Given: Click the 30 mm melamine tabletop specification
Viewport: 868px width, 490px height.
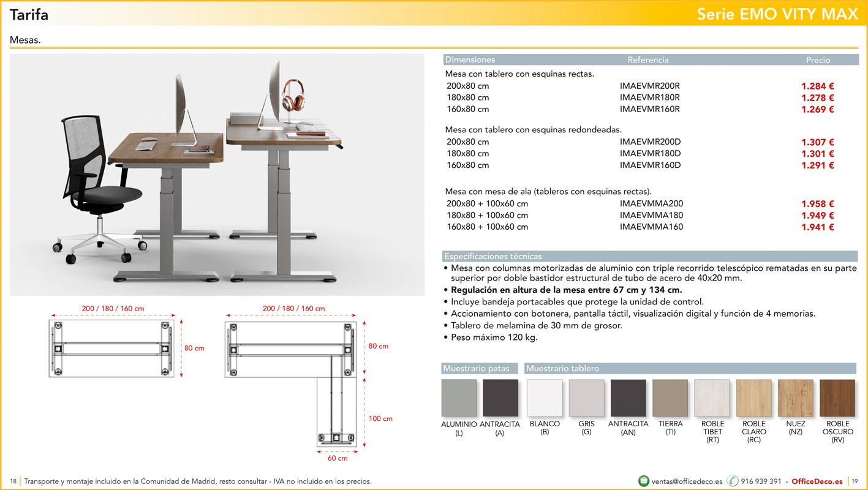Looking at the screenshot, I should (x=537, y=326).
